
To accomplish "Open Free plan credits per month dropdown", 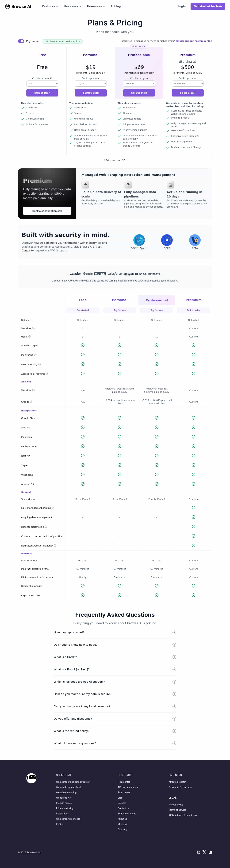I will [x=42, y=84].
